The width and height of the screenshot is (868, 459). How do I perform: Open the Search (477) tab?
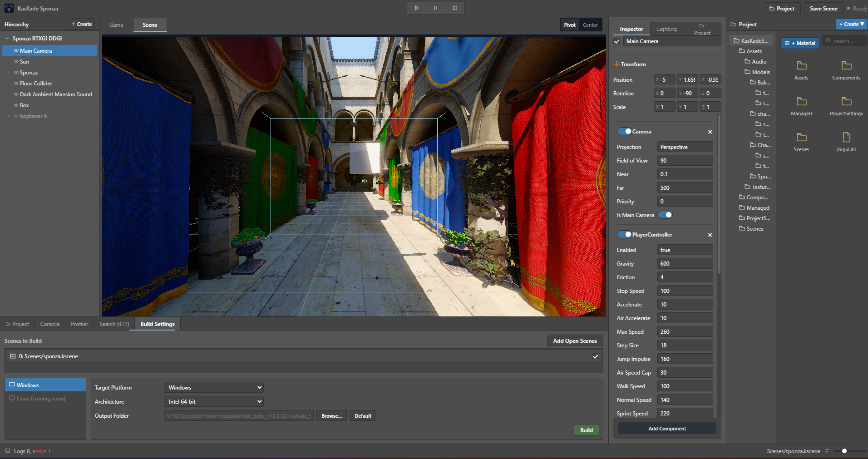coord(114,324)
